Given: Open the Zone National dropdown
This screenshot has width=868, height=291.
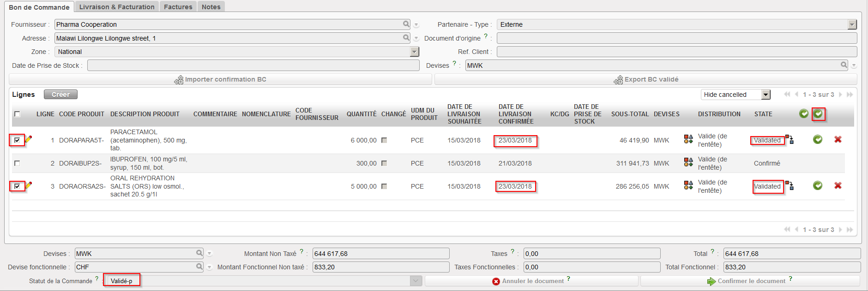Looking at the screenshot, I should click(414, 52).
